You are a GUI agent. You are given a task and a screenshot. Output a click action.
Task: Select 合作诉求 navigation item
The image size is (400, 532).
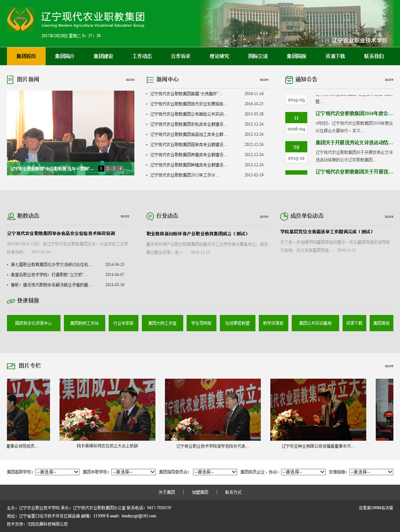tap(181, 56)
